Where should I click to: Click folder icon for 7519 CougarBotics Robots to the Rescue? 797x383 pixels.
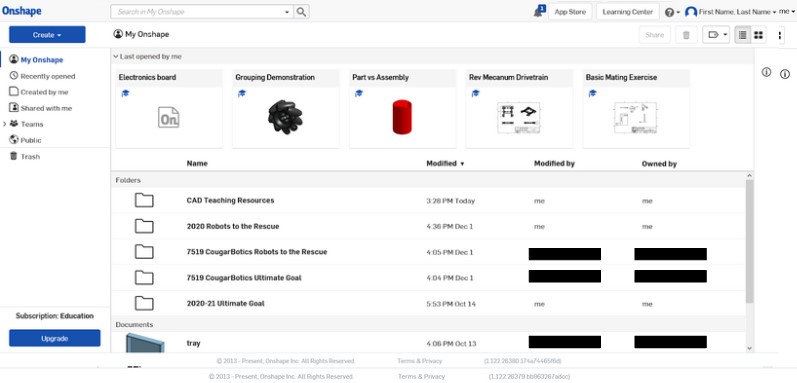coord(144,251)
